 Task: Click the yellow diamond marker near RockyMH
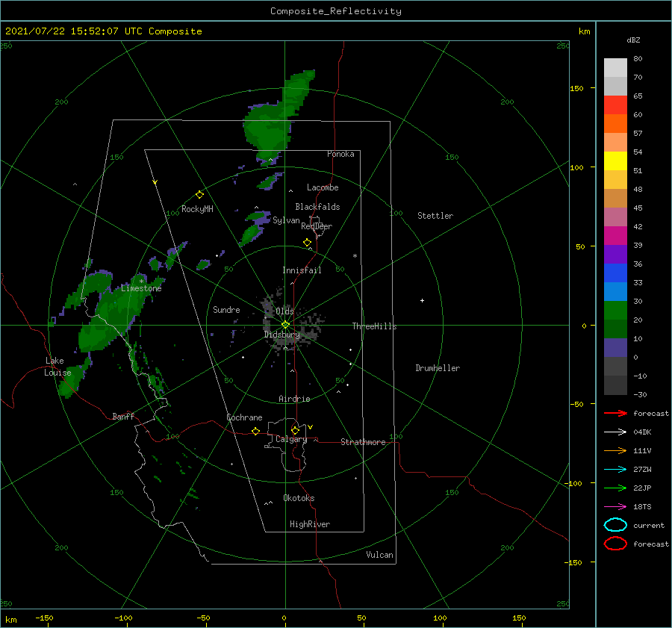click(199, 195)
